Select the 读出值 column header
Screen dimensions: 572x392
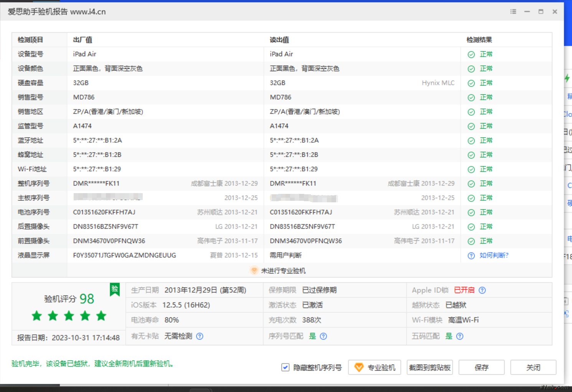click(x=279, y=40)
